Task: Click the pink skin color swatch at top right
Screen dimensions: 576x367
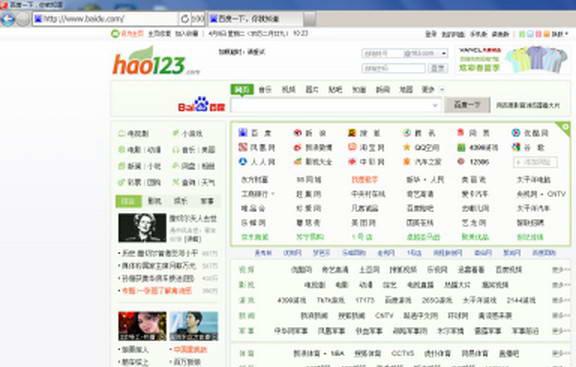Action: click(x=539, y=34)
